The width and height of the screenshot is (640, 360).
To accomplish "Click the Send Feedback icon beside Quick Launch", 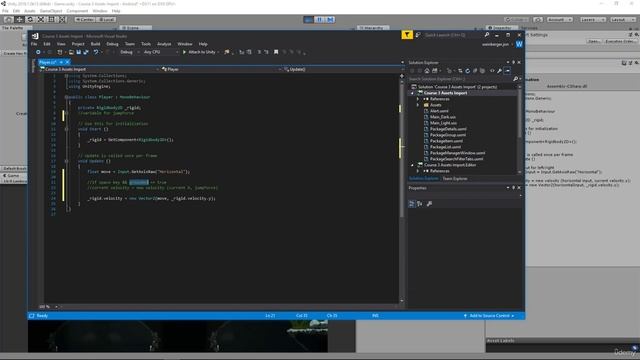I will (418, 36).
